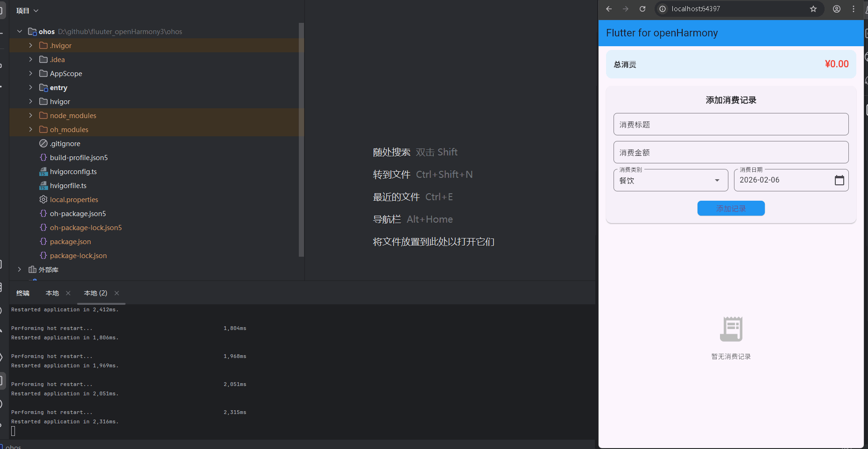Collapse the ohos project root node
868x449 pixels.
click(20, 31)
